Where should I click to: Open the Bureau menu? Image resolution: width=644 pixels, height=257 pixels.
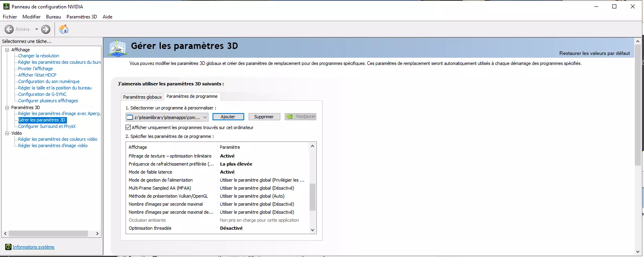point(53,17)
